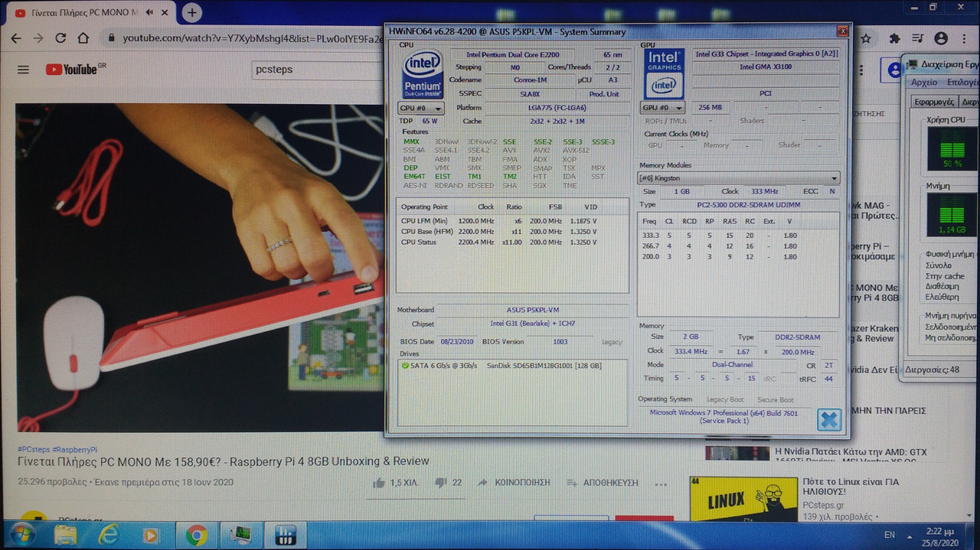The height and width of the screenshot is (550, 980).
Task: Open Windows Media Player on taskbar
Action: click(151, 534)
